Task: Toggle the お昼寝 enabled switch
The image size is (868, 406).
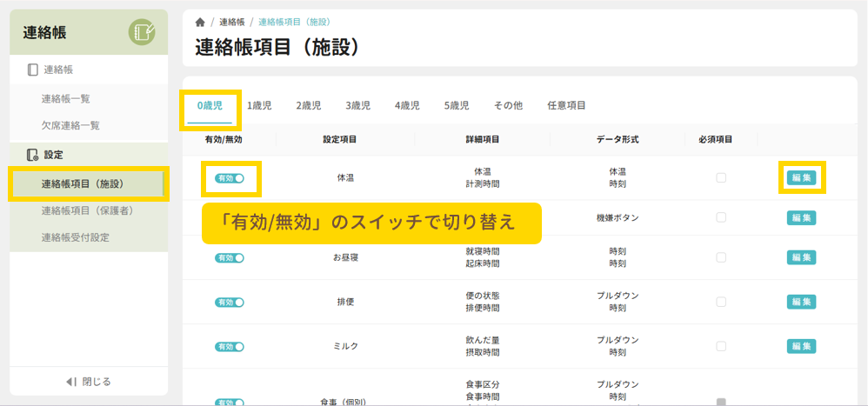Action: [x=230, y=257]
